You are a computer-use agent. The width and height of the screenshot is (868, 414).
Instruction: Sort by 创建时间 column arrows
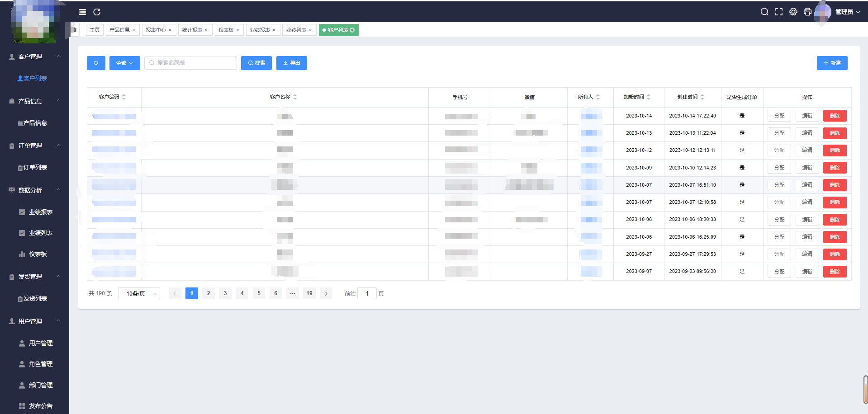click(702, 97)
